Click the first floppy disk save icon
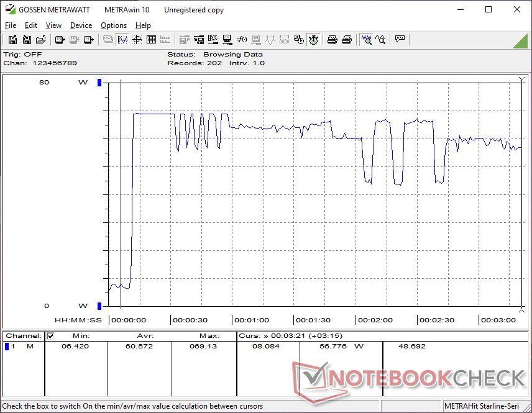 (x=12, y=40)
